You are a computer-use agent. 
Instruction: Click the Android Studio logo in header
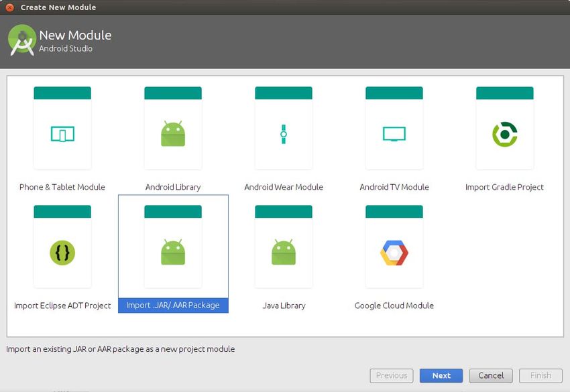point(22,40)
